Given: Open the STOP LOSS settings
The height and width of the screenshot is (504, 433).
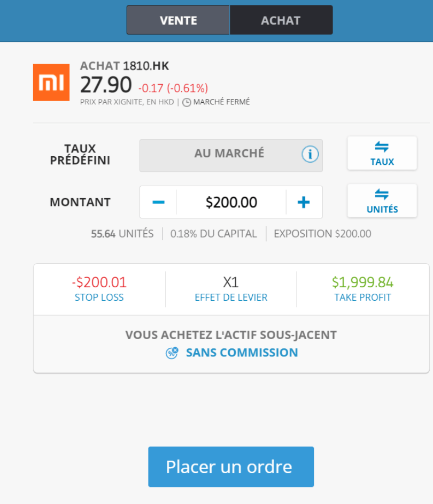Looking at the screenshot, I should coord(99,288).
